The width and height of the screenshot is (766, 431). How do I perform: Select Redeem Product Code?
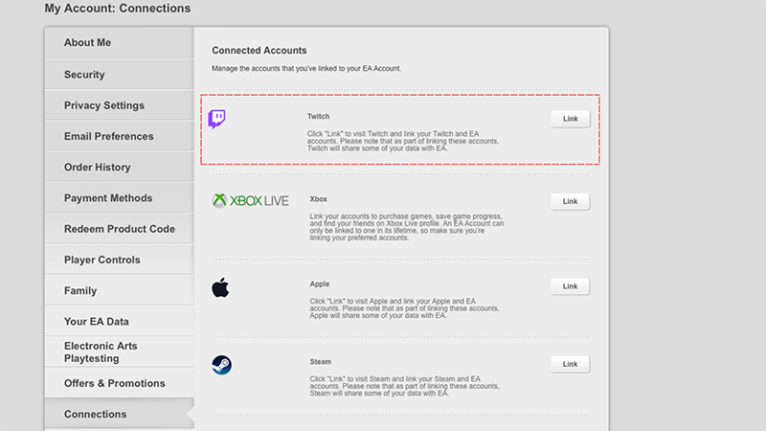(x=119, y=229)
